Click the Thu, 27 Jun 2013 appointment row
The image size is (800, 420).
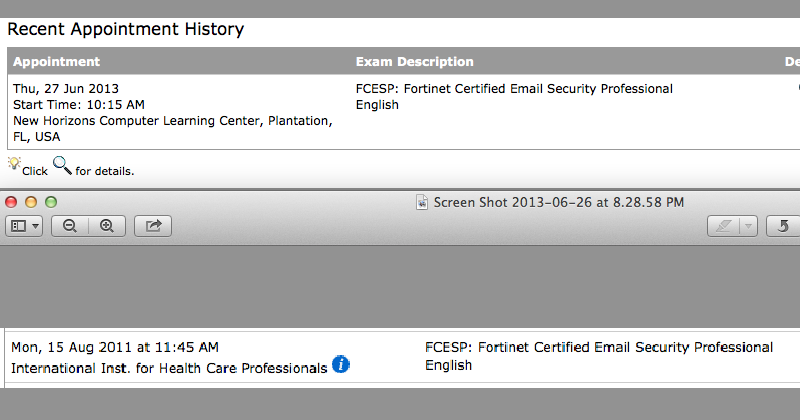(x=66, y=89)
